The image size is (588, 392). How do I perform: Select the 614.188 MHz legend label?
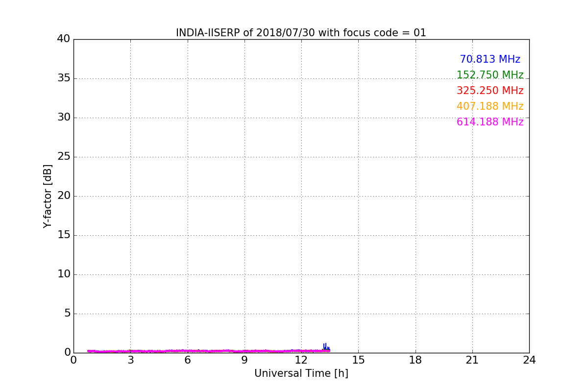tap(490, 122)
